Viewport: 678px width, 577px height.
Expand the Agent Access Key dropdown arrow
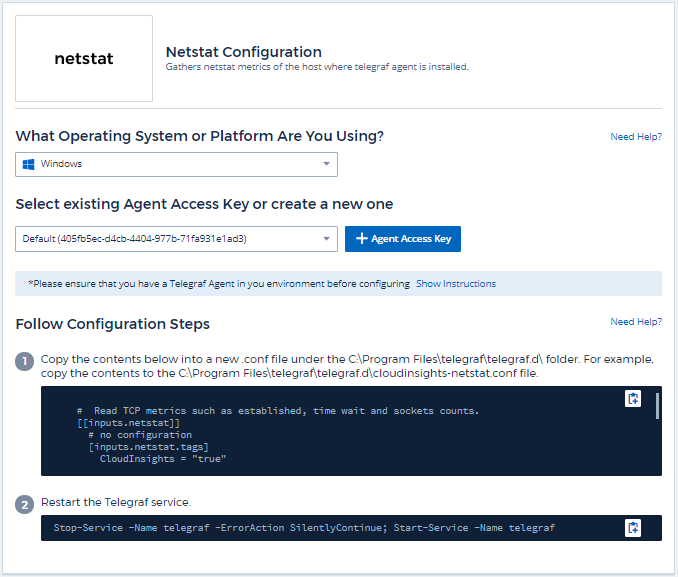326,239
